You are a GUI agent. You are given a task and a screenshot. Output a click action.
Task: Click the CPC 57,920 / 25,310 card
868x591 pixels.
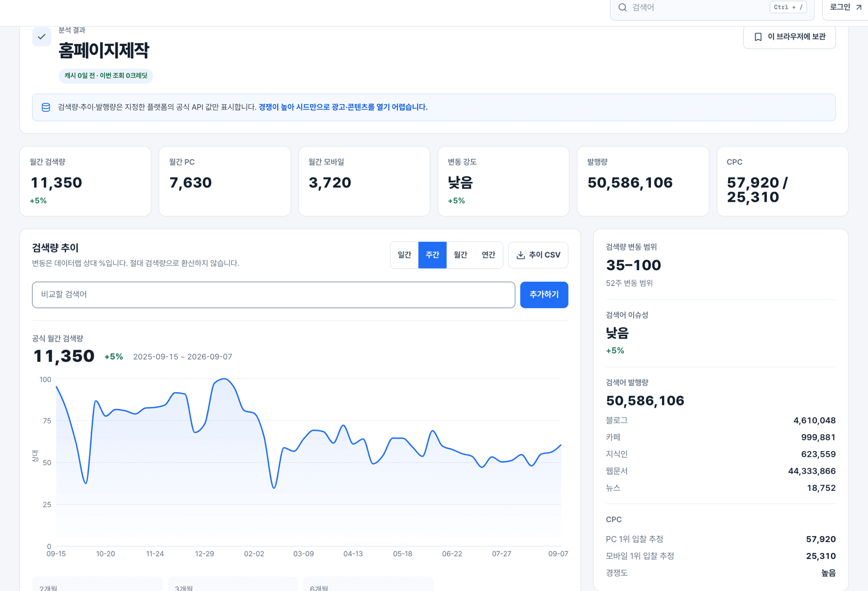[x=782, y=181]
